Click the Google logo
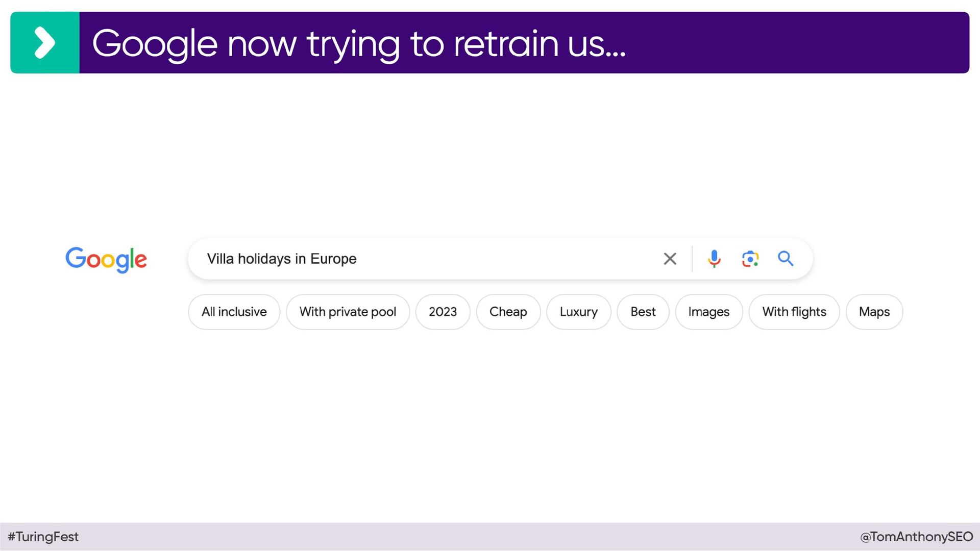980x551 pixels. click(106, 259)
